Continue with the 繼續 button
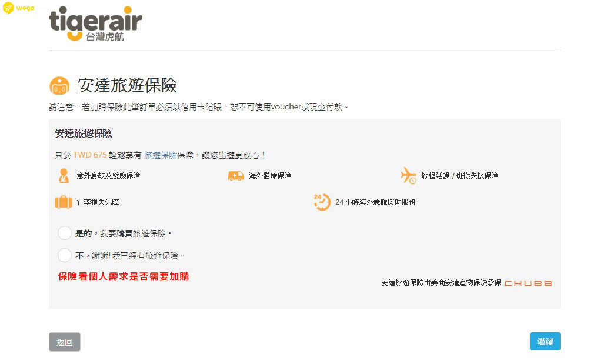This screenshot has height=364, width=607. coord(545,342)
